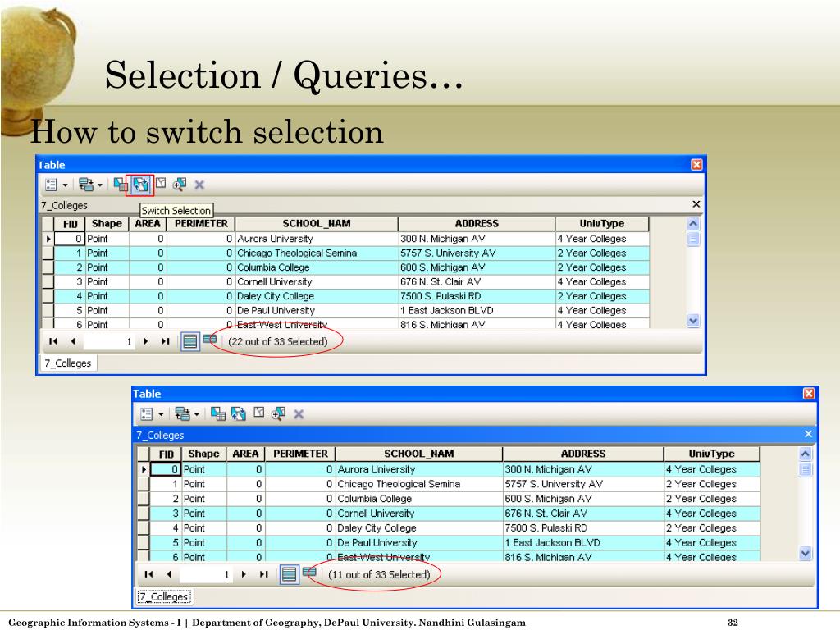
Task: Click row selector for Columbia College in upper table
Action: (x=48, y=267)
